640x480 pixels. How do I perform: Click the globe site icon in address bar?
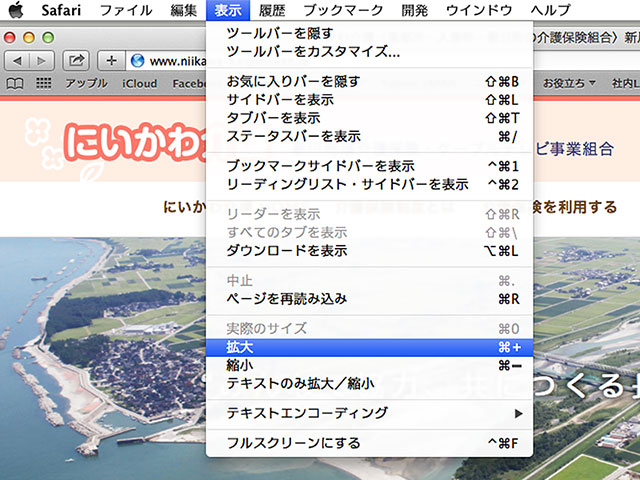[x=138, y=61]
